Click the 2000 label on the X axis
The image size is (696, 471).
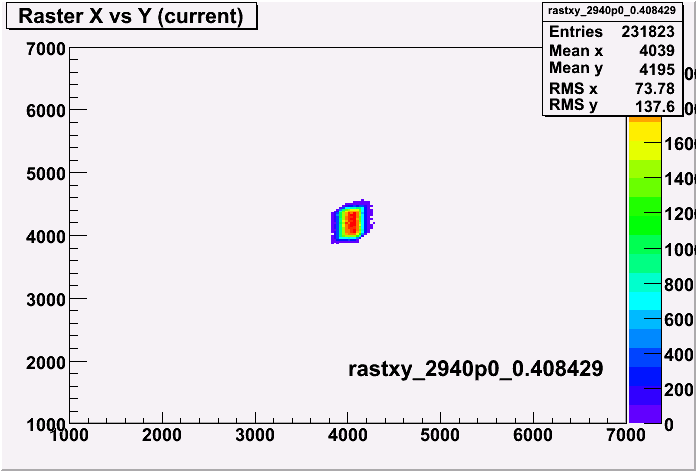coord(162,435)
